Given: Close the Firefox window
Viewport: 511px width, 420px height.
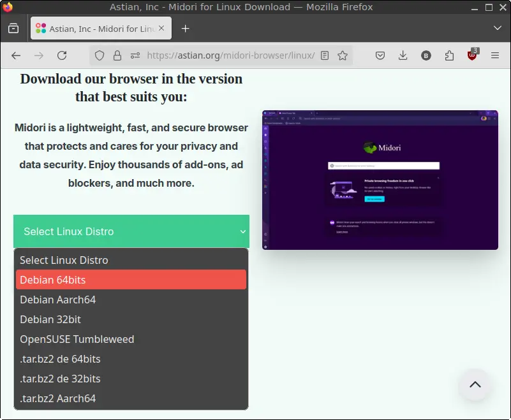Looking at the screenshot, I should [x=503, y=7].
